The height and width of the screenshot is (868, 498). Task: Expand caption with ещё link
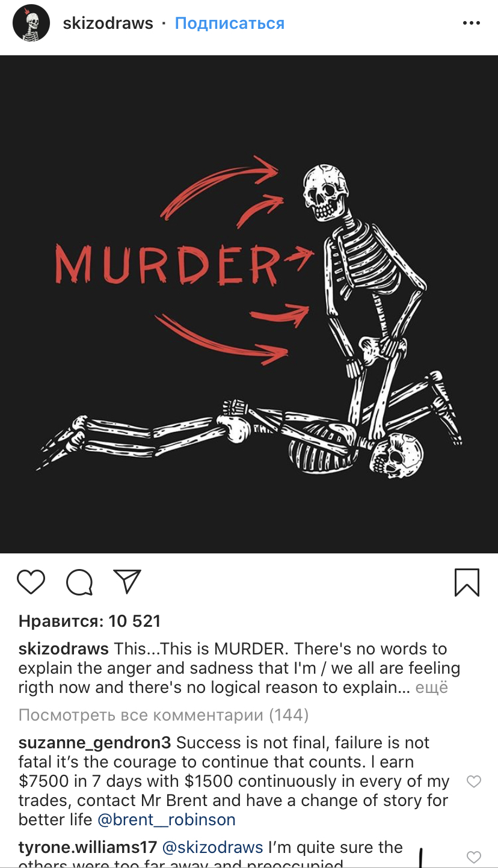(432, 688)
